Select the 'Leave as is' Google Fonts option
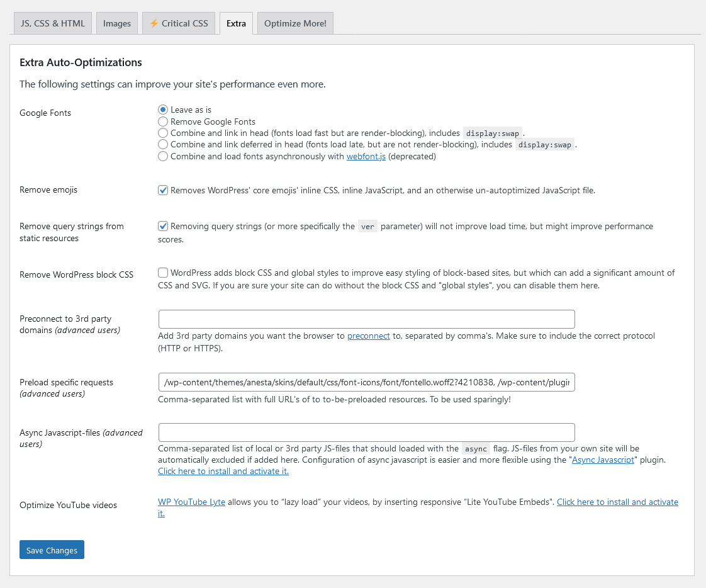The width and height of the screenshot is (706, 588). tap(163, 110)
